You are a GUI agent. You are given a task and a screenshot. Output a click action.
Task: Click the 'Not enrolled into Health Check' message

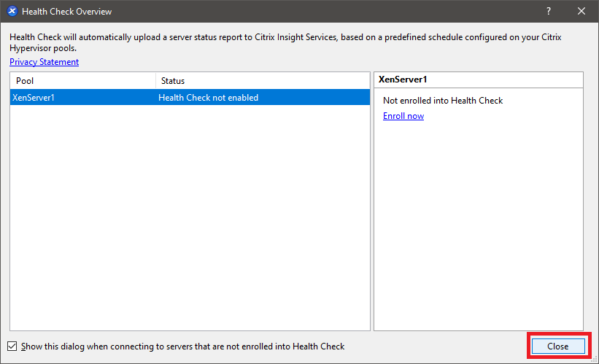443,101
